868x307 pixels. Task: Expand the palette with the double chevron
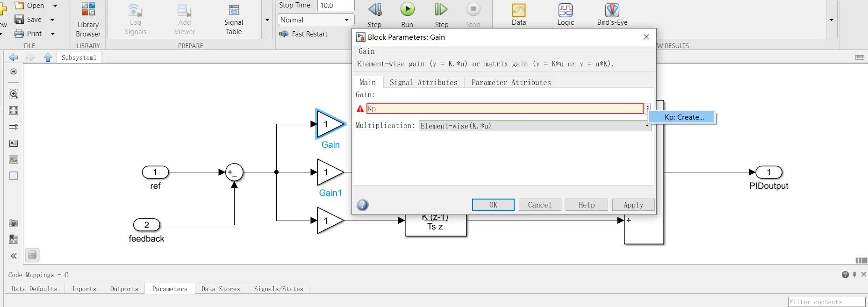click(x=14, y=256)
